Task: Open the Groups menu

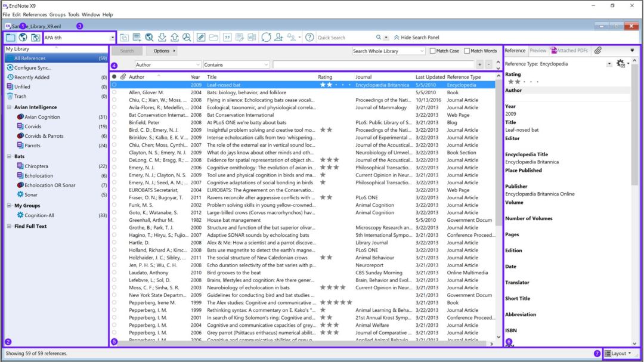Action: [x=57, y=14]
